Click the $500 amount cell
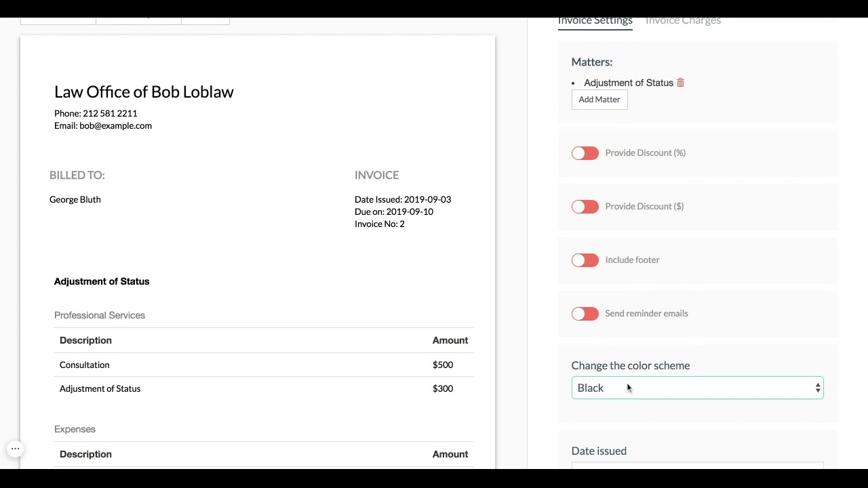 (x=443, y=365)
